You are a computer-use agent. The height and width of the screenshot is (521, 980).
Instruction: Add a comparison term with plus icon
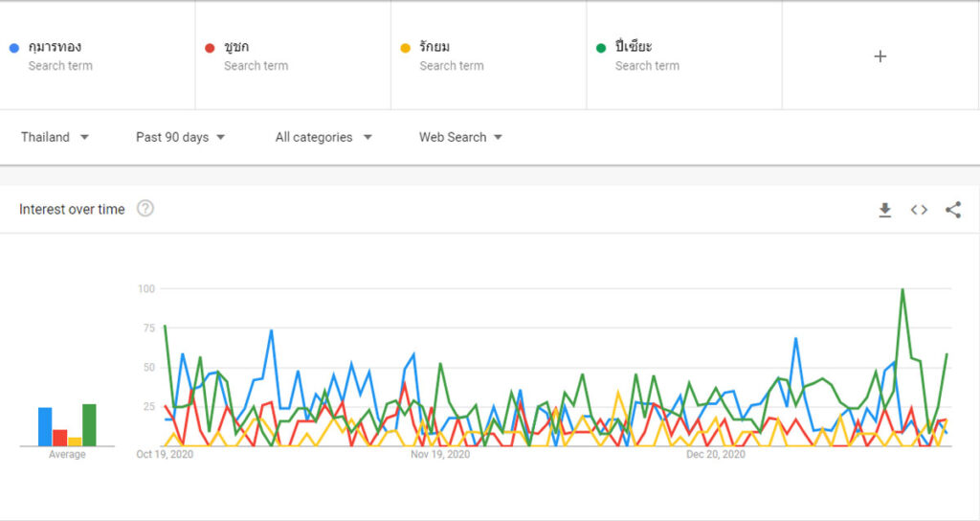880,57
